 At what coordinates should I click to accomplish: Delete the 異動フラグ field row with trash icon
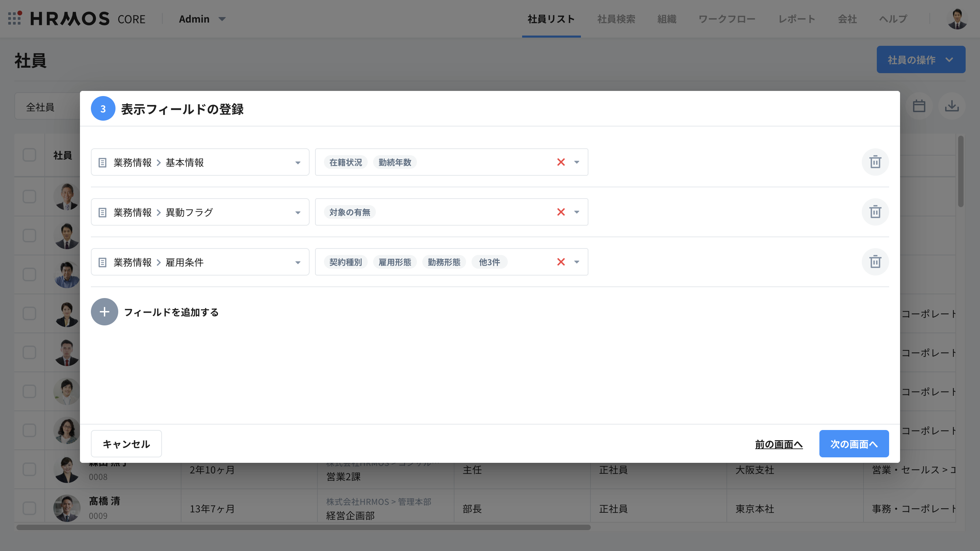tap(875, 212)
